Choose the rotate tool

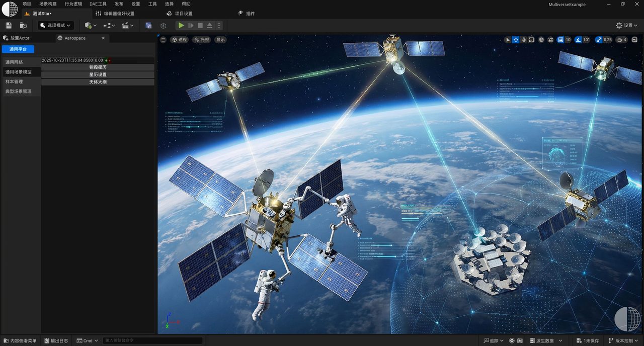(524, 40)
